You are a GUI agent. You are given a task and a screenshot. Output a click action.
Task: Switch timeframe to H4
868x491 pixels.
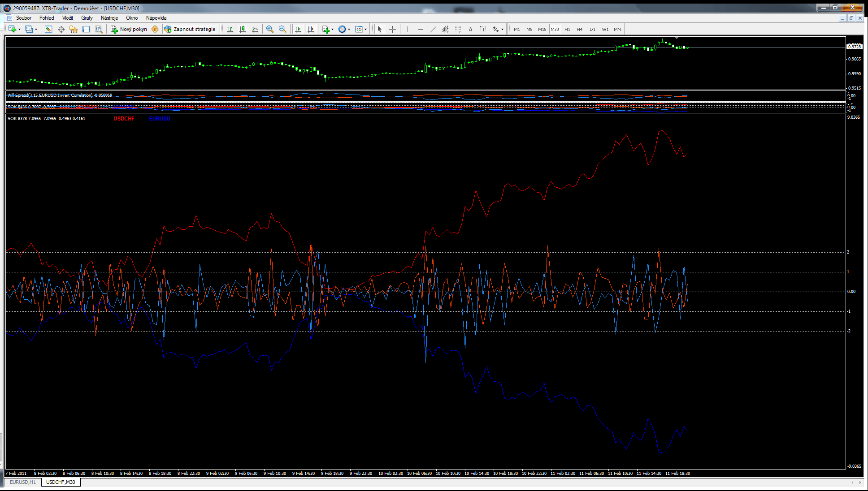(x=580, y=29)
